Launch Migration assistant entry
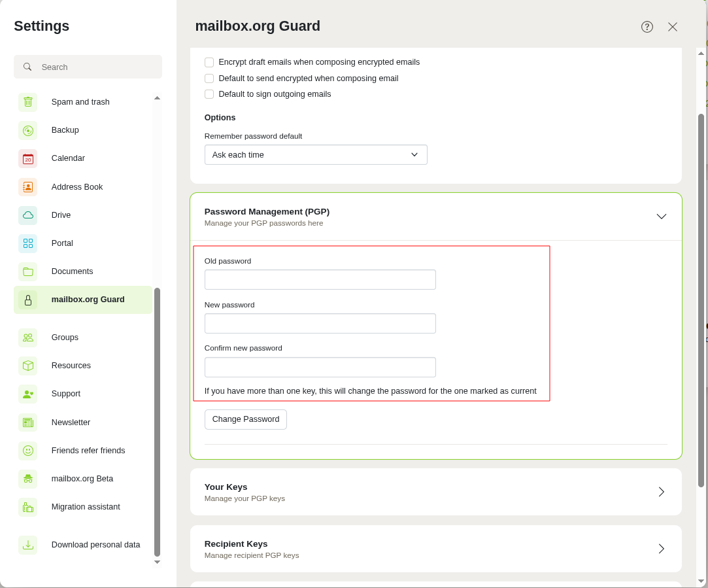 83,507
